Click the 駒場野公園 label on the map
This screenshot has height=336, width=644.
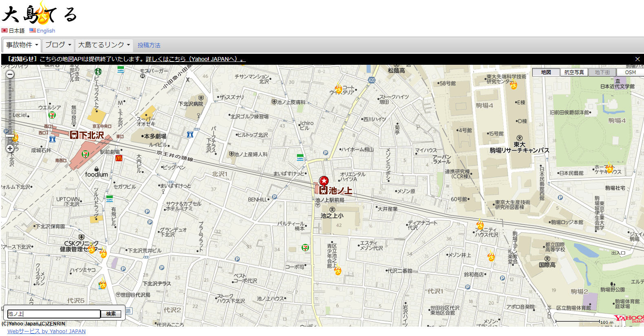pos(613,290)
